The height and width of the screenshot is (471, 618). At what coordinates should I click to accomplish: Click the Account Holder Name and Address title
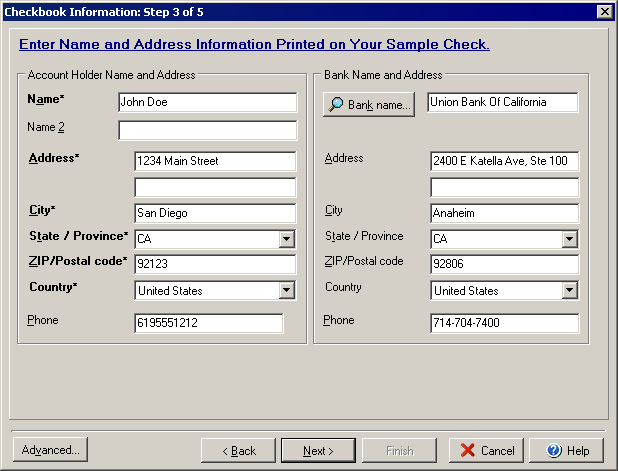[x=111, y=75]
